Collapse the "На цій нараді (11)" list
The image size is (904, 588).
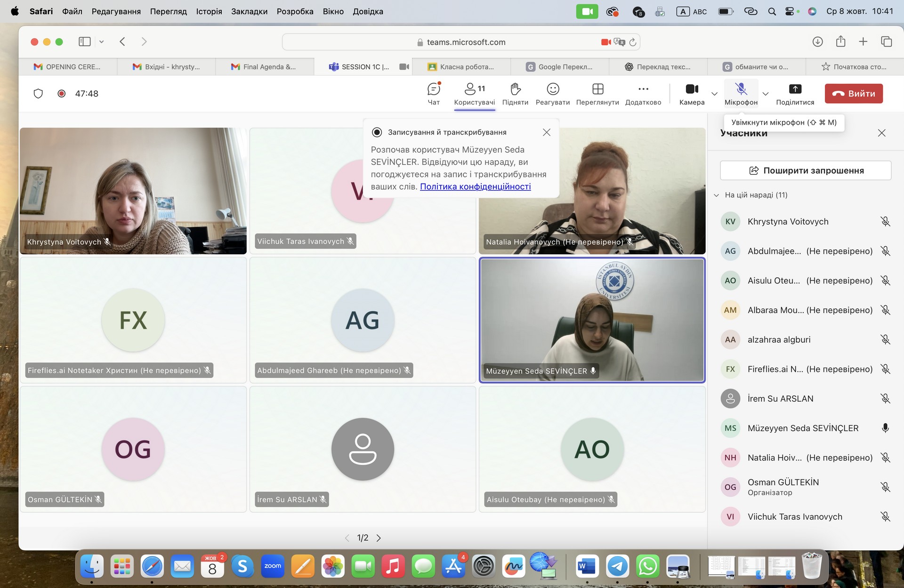[x=717, y=195]
